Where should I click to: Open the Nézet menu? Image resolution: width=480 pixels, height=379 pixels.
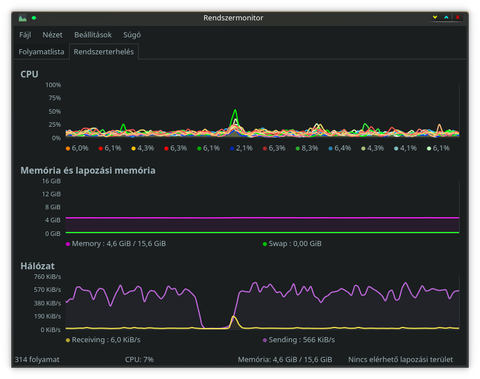(x=52, y=35)
